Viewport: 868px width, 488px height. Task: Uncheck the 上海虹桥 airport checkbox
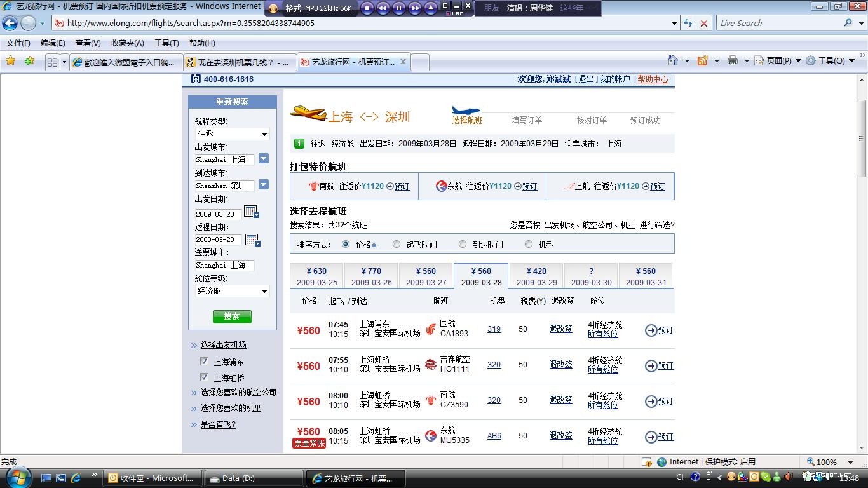(x=205, y=377)
